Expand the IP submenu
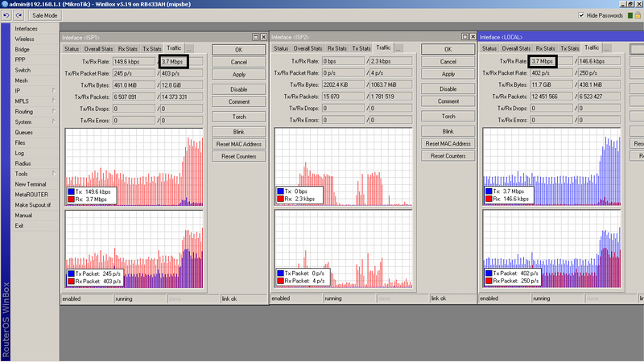 [54, 91]
